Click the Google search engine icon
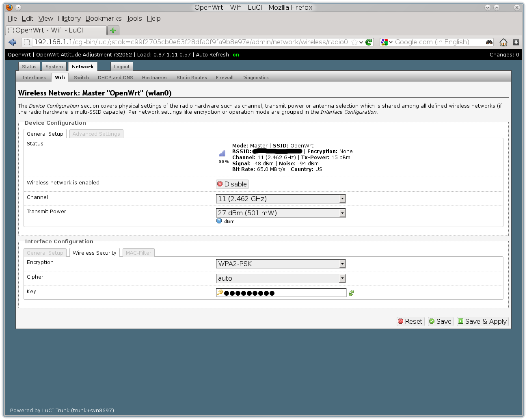527x420 pixels. click(x=384, y=42)
